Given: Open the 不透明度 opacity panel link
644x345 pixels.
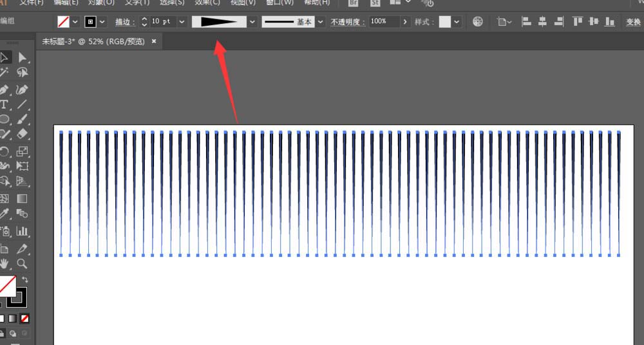Looking at the screenshot, I should (348, 22).
